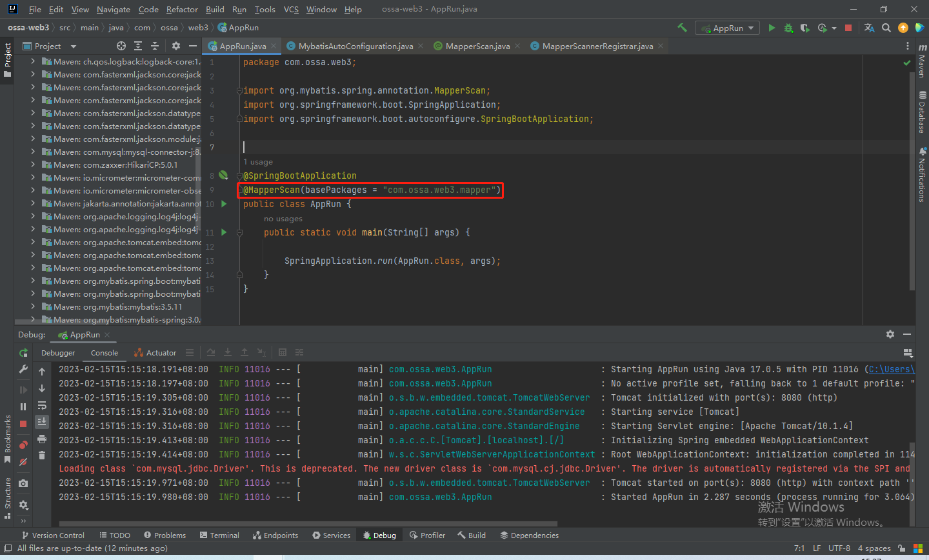Stop AppRun with red square in Debug sidebar
Image resolution: width=929 pixels, height=560 pixels.
tap(23, 424)
